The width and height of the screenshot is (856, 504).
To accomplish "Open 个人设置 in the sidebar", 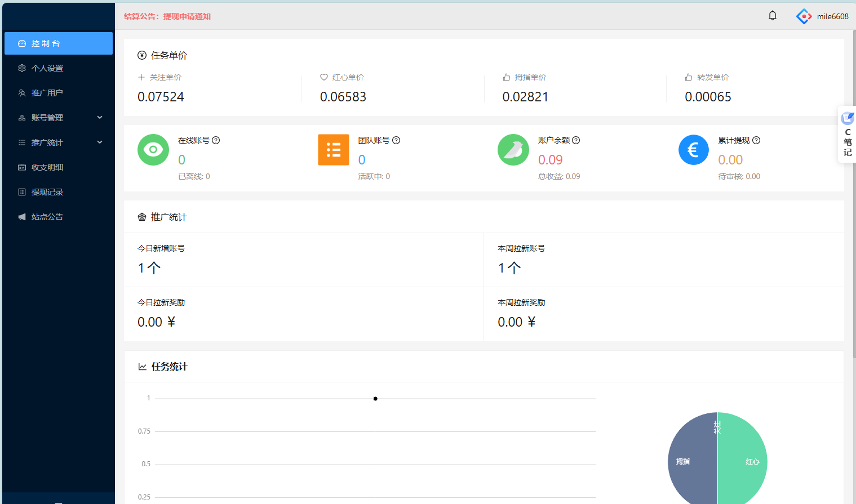I will click(x=47, y=68).
